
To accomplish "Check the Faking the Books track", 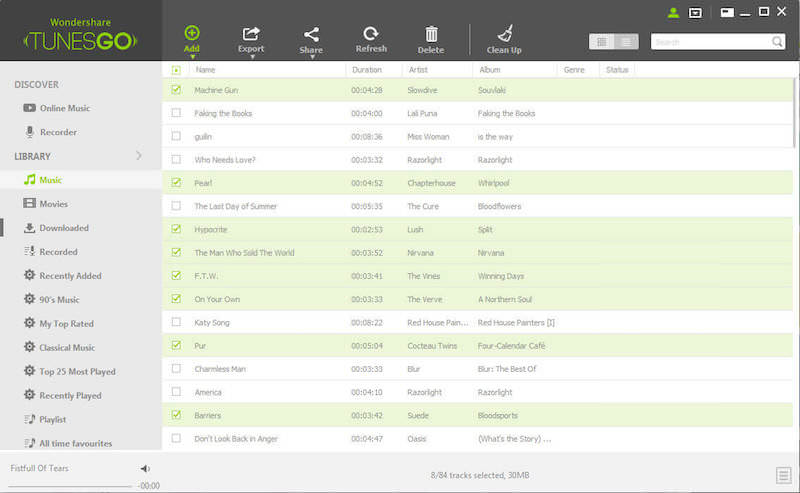I will (x=176, y=113).
